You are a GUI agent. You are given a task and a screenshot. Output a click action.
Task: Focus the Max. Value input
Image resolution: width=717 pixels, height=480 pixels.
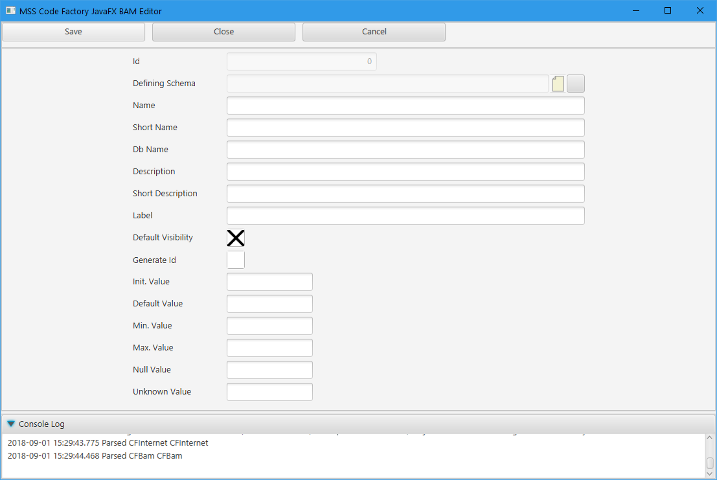(x=270, y=348)
